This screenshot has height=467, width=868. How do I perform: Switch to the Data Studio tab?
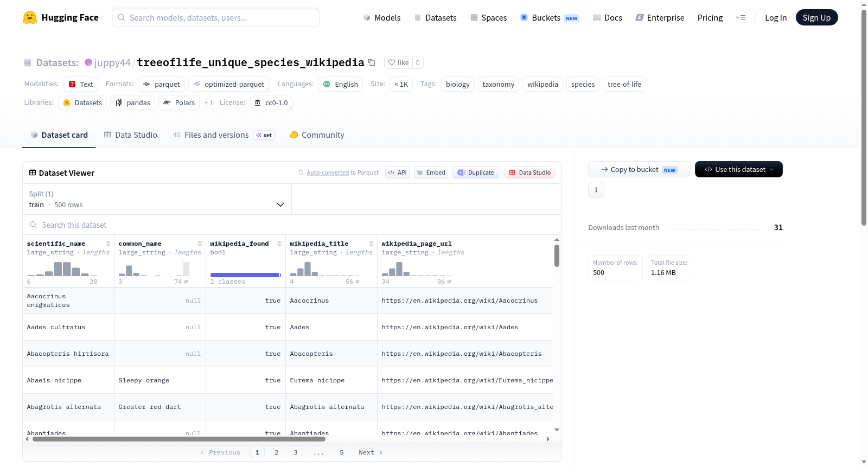point(131,135)
